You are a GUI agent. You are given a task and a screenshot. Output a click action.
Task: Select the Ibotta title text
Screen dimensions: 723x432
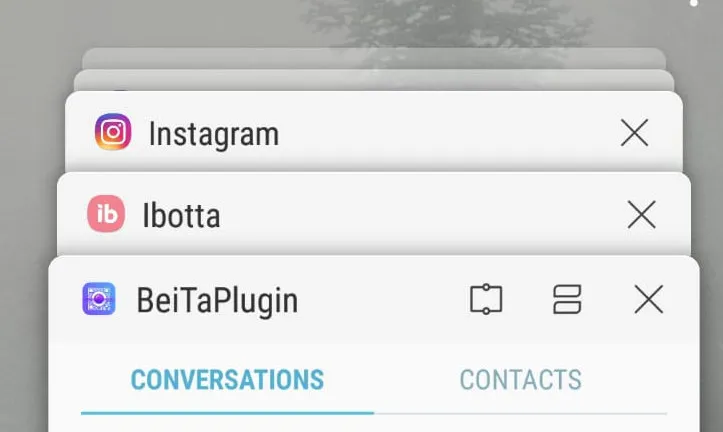181,215
